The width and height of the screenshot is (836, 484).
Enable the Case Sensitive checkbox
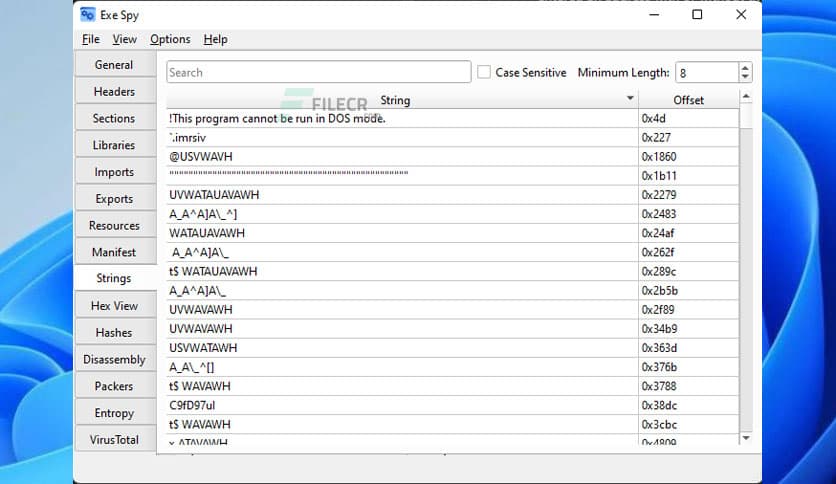tap(484, 72)
